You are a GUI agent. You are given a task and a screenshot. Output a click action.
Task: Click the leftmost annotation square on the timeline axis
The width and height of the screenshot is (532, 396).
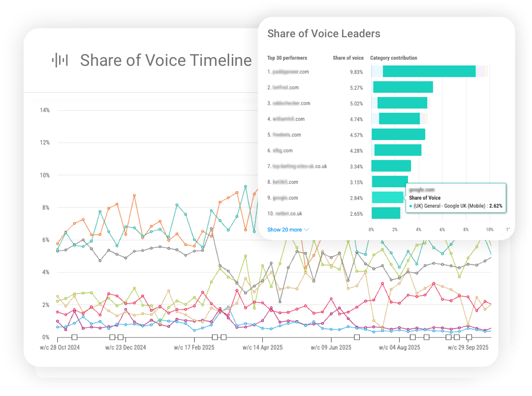[74, 337]
